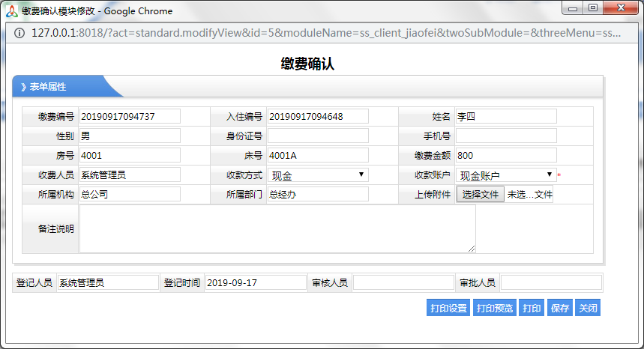Click the 登记时间 date field
Image resolution: width=644 pixels, height=349 pixels.
(255, 283)
